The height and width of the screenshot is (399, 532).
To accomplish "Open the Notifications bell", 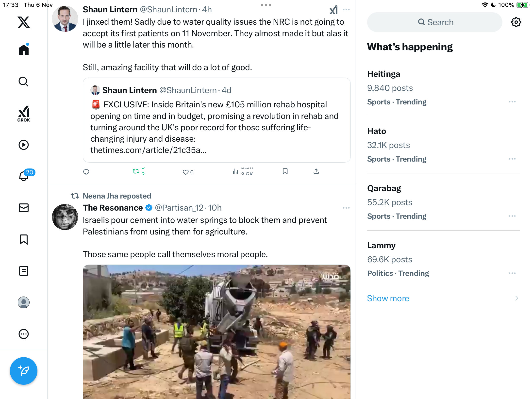I will [24, 176].
